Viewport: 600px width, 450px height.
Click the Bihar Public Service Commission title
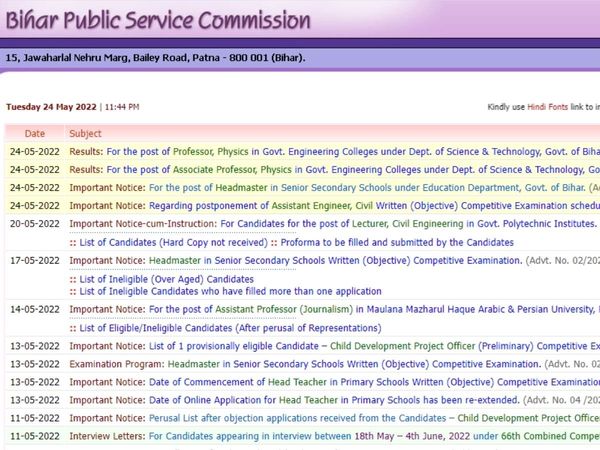tap(158, 20)
